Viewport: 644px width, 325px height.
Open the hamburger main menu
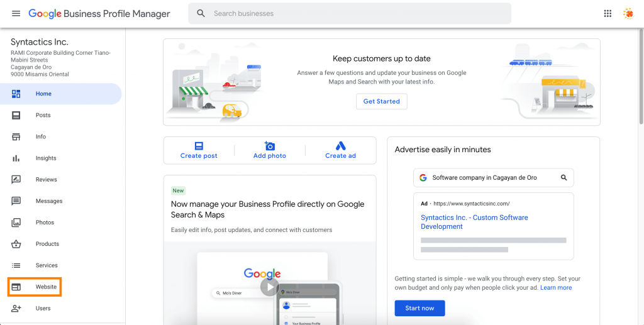[x=16, y=14]
